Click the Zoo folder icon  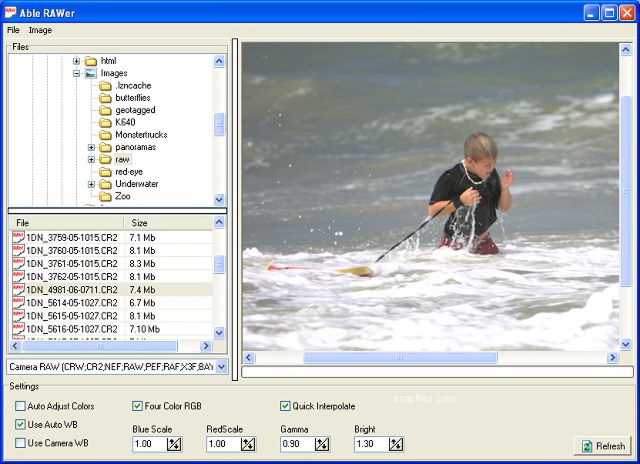105,196
